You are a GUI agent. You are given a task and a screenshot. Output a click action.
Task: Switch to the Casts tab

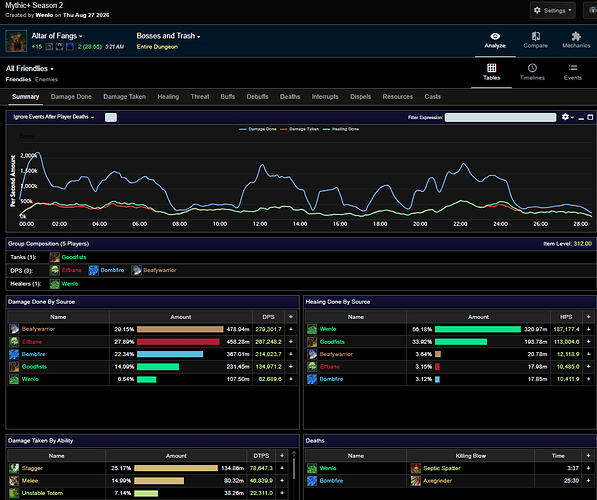(433, 97)
